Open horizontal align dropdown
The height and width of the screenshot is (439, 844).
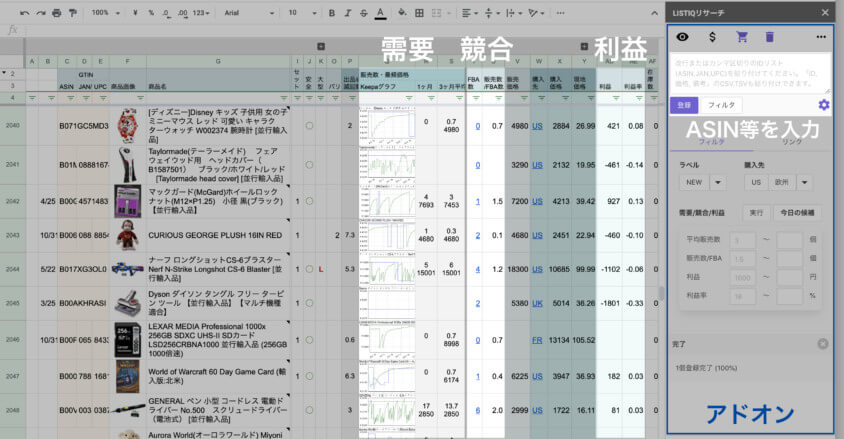[469, 13]
